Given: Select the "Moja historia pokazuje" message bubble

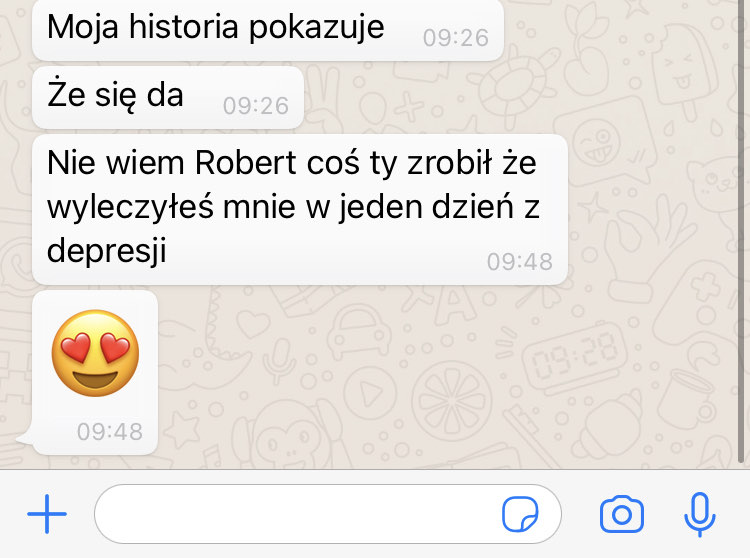Looking at the screenshot, I should click(268, 30).
